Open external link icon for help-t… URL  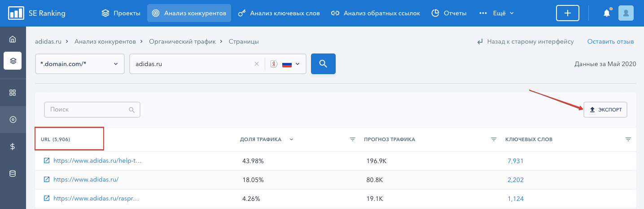click(x=46, y=160)
